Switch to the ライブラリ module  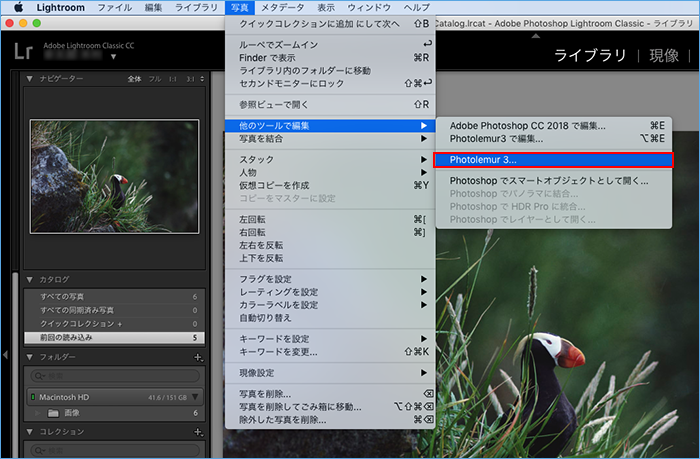[x=590, y=55]
